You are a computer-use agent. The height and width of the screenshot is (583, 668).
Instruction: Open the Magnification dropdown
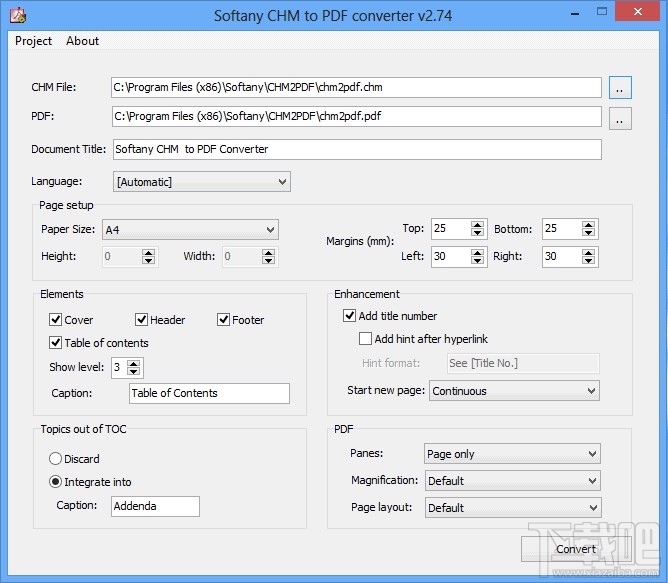pyautogui.click(x=513, y=481)
